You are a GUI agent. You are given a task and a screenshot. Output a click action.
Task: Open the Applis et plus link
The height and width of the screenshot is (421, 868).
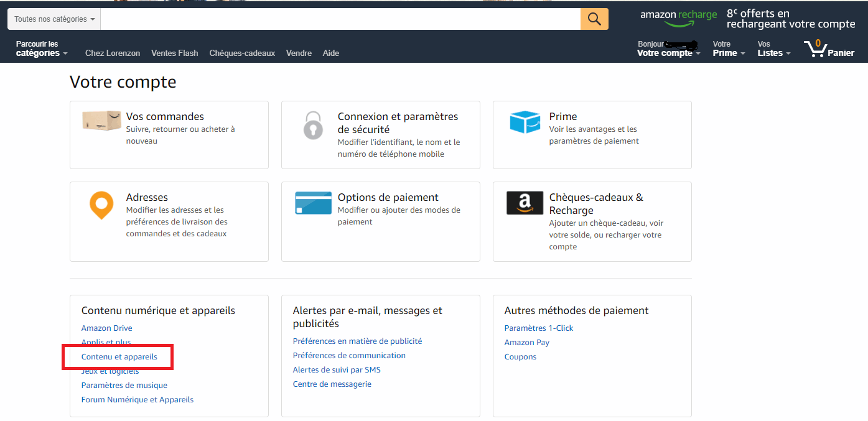106,342
